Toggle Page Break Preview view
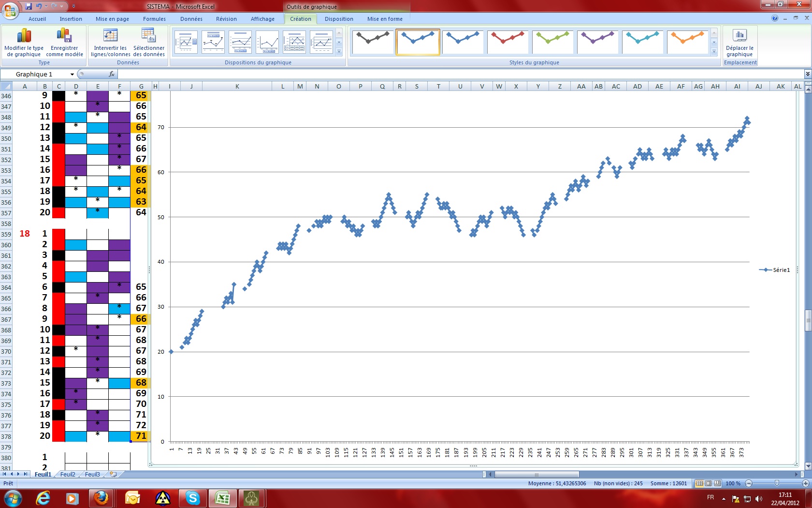 [718, 483]
